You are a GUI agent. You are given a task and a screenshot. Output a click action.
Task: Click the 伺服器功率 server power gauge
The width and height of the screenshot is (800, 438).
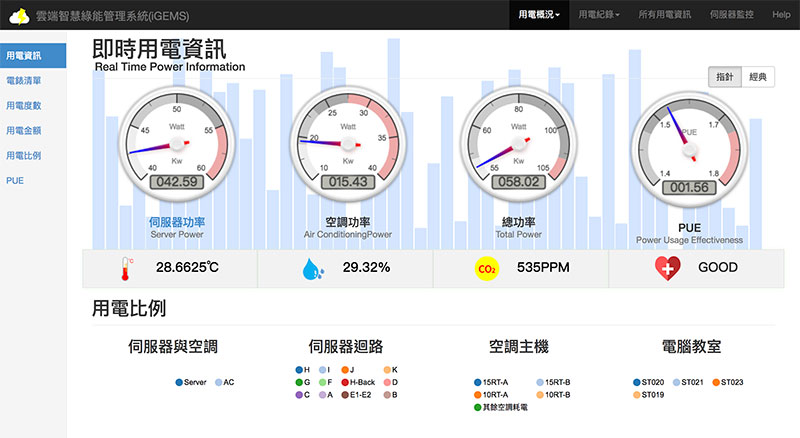(176, 141)
